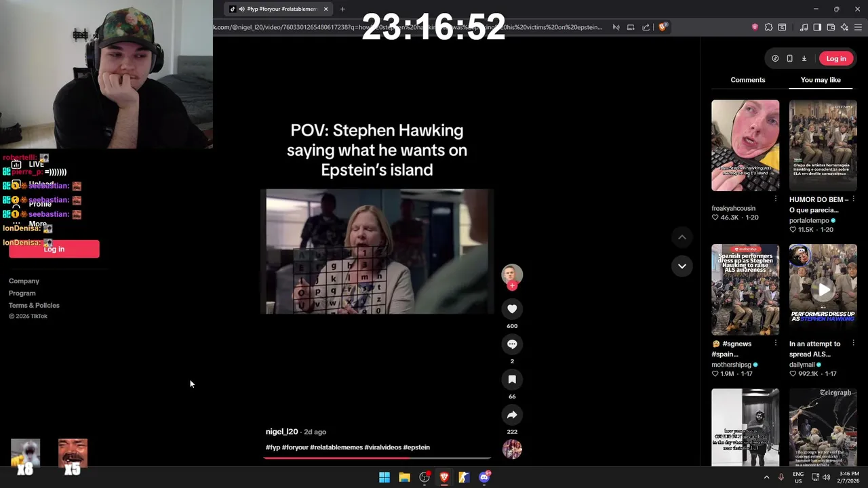Screen dimensions: 868x488
Task: Open more options for In an attempt video
Action: (853, 344)
